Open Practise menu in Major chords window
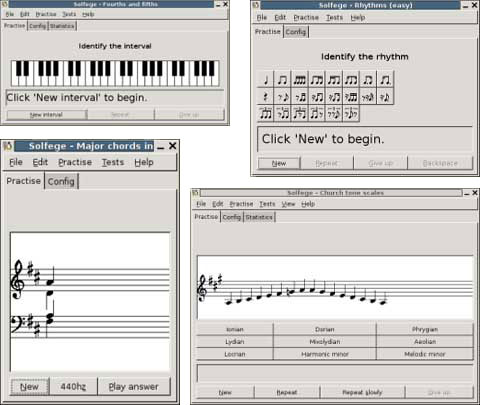This screenshot has width=480, height=405. (75, 162)
